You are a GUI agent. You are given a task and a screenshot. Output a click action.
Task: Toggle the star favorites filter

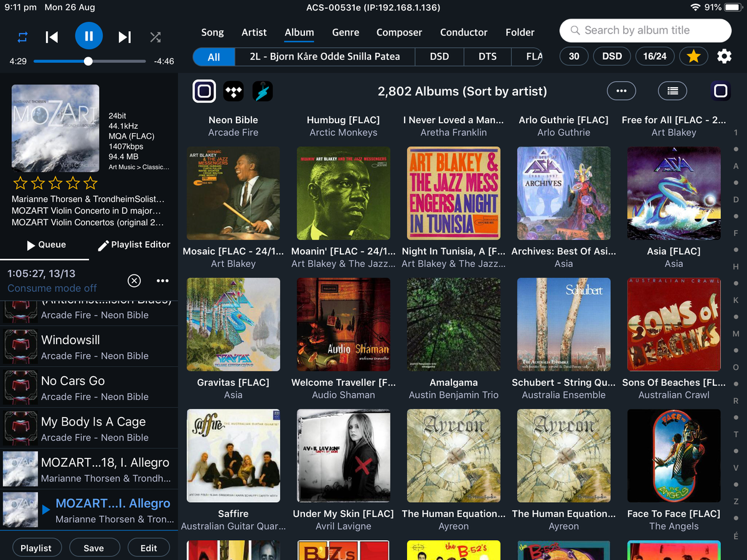click(693, 57)
